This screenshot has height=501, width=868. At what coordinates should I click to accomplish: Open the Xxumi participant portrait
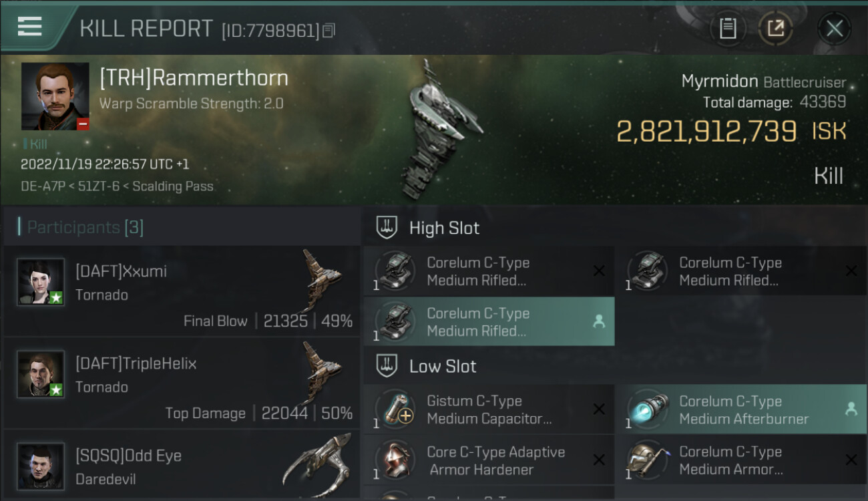tap(41, 282)
